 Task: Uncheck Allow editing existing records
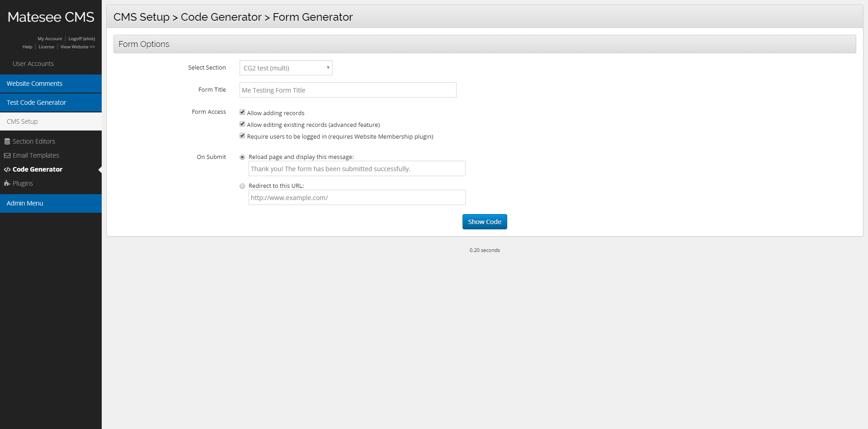(242, 124)
